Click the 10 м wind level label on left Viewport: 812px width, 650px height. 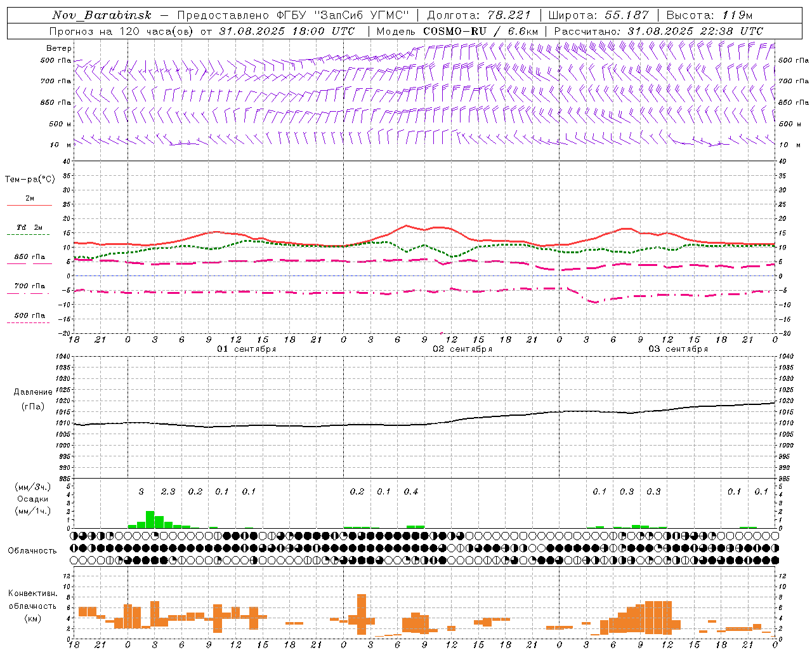tap(61, 145)
